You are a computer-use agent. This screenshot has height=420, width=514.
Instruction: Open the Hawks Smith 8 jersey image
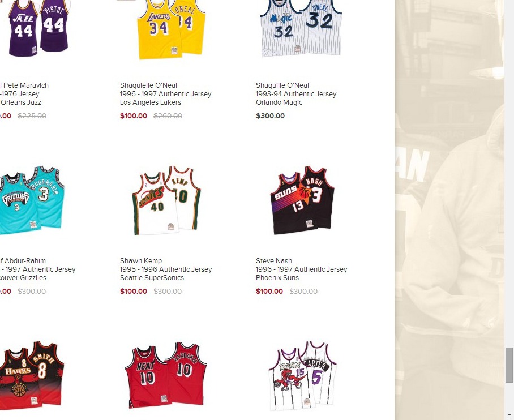tap(32, 375)
